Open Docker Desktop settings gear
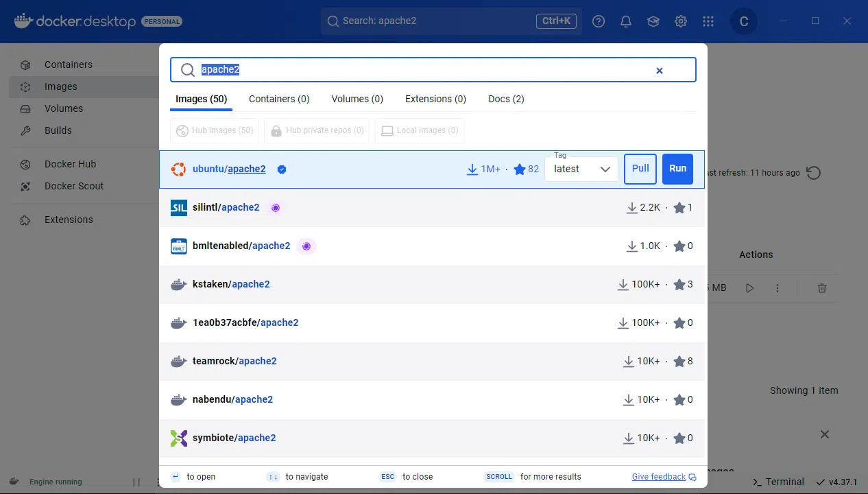The image size is (868, 494). coord(680,21)
